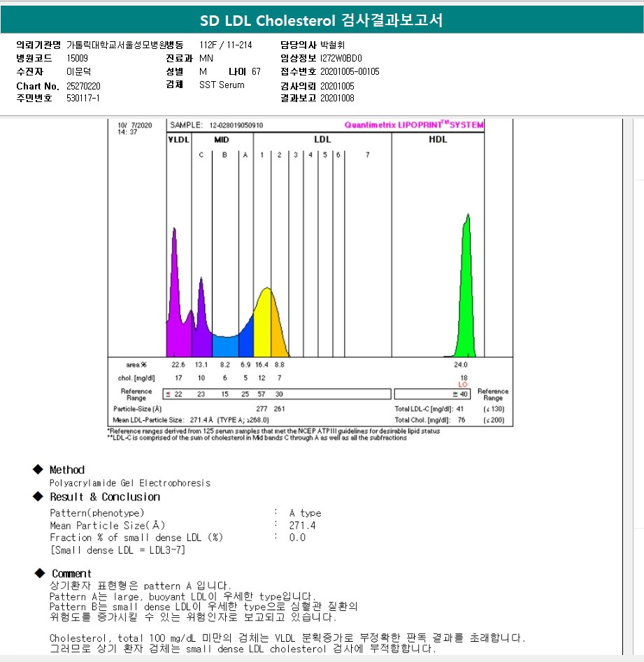
Task: Click reference limit (≤ 130)
Action: pyautogui.click(x=494, y=409)
